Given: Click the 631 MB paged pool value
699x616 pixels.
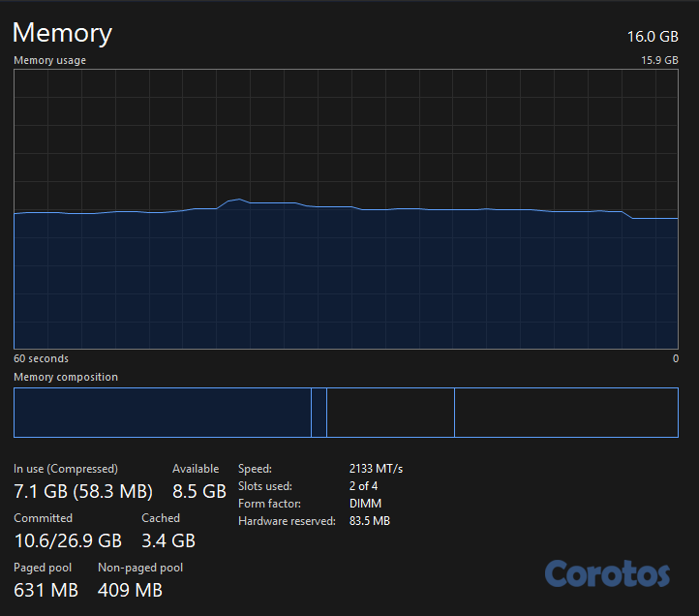Looking at the screenshot, I should tap(46, 590).
